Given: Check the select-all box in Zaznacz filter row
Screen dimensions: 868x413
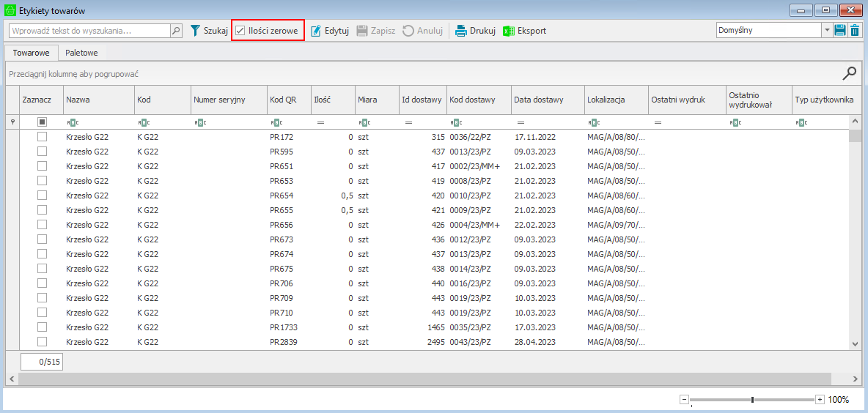Looking at the screenshot, I should point(43,122).
